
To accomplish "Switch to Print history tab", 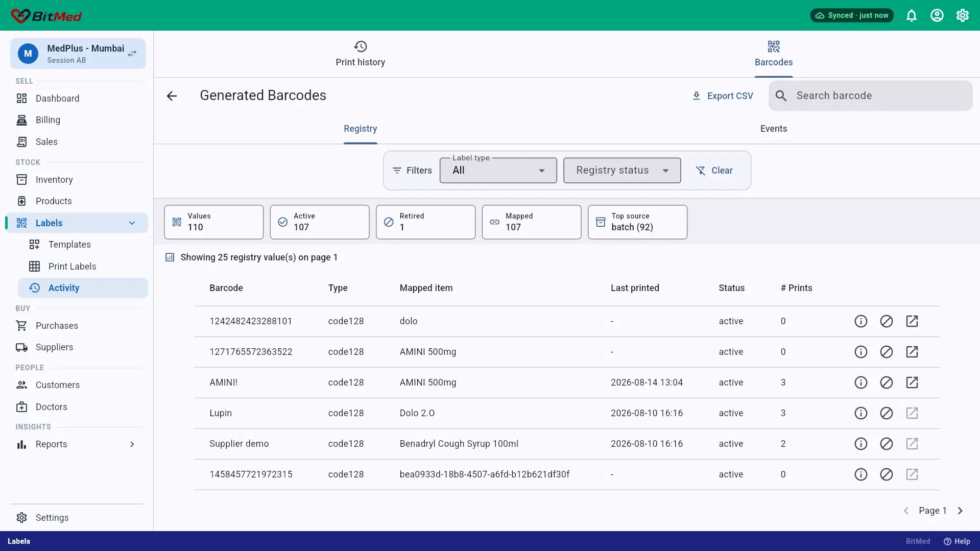I will pos(361,54).
